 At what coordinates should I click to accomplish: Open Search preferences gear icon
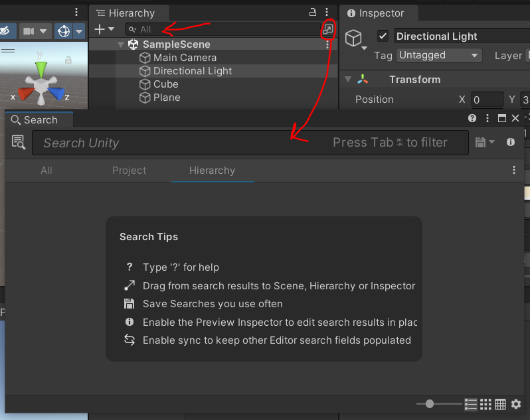point(516,404)
